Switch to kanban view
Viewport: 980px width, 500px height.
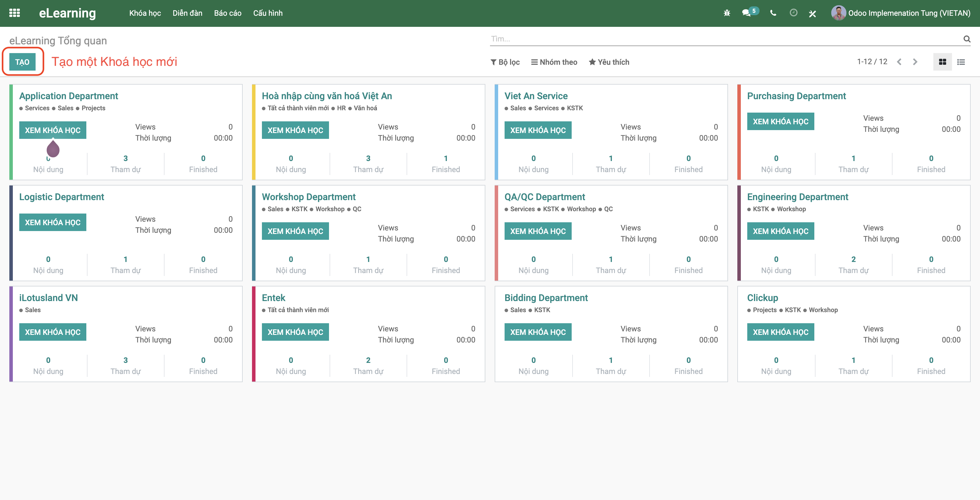click(x=942, y=62)
